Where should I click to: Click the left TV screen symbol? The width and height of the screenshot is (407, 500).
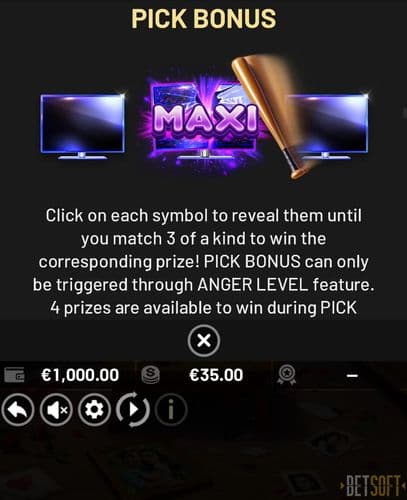tap(83, 127)
